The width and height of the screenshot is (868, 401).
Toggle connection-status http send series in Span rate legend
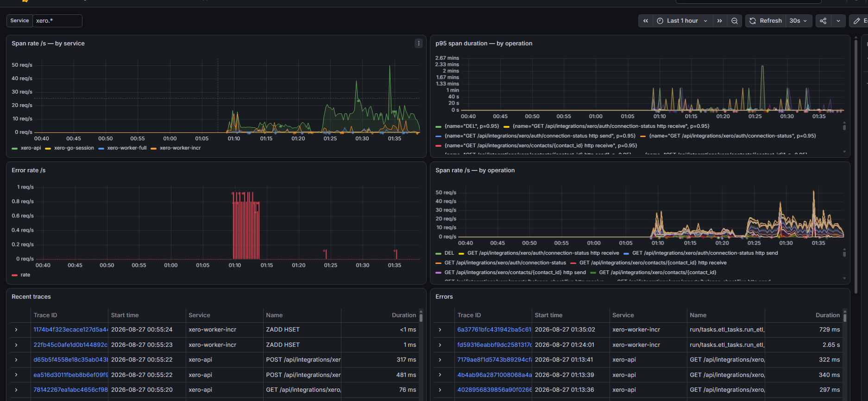point(705,253)
